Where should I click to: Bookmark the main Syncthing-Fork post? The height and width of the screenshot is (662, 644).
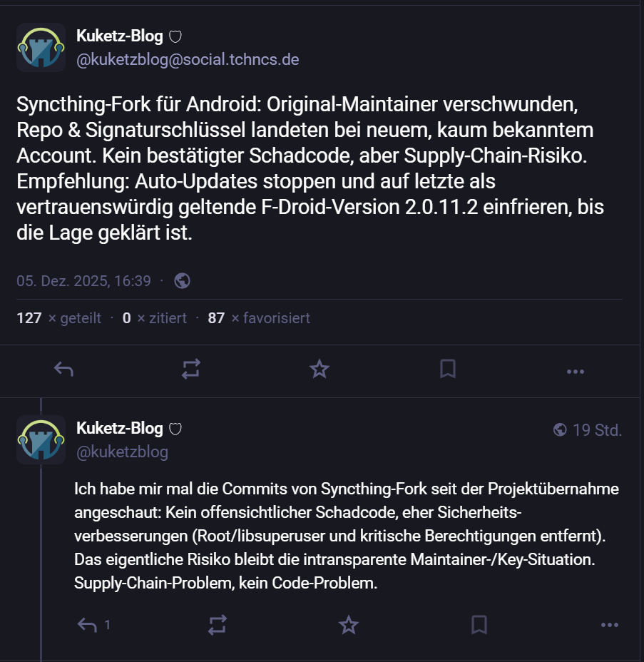coord(447,370)
